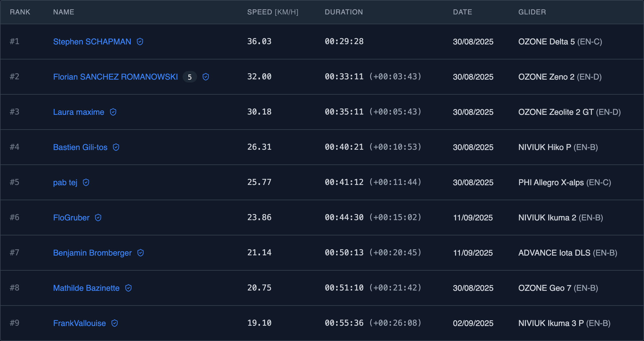Image resolution: width=644 pixels, height=341 pixels.
Task: Click shield badge beside Benjamin Bromberger
Action: 141,253
